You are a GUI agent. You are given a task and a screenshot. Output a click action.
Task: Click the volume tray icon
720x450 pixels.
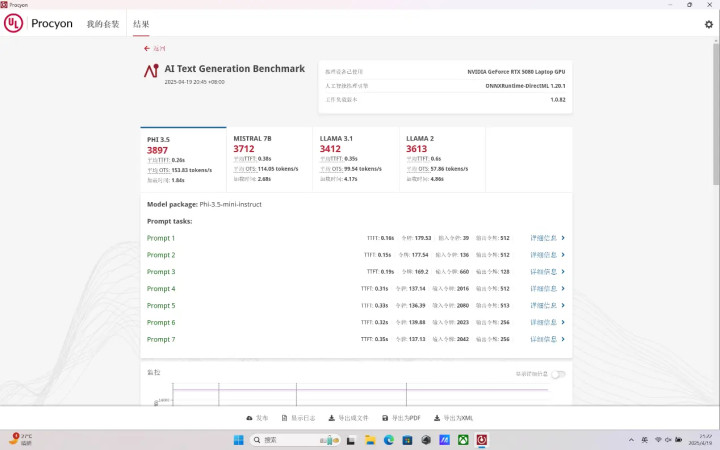click(668, 440)
